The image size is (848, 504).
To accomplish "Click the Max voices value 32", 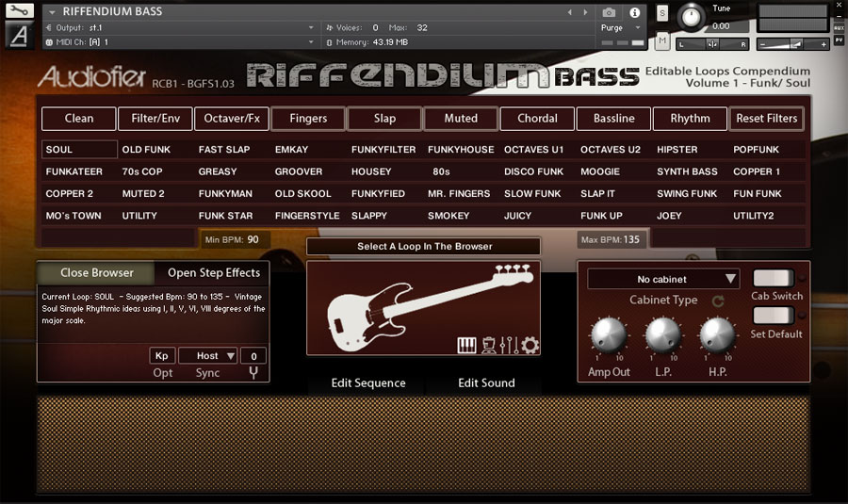I will (x=422, y=27).
